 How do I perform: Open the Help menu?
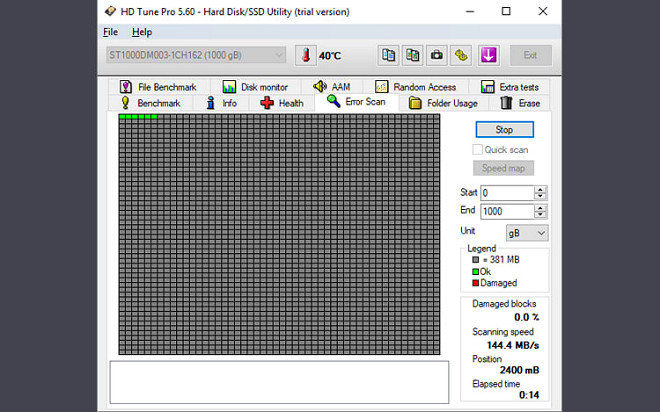[x=142, y=32]
